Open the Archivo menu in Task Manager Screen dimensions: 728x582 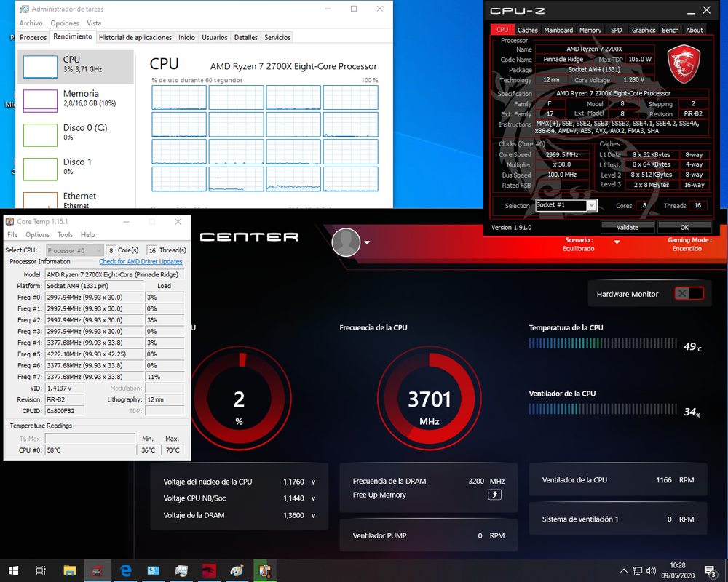(x=31, y=23)
